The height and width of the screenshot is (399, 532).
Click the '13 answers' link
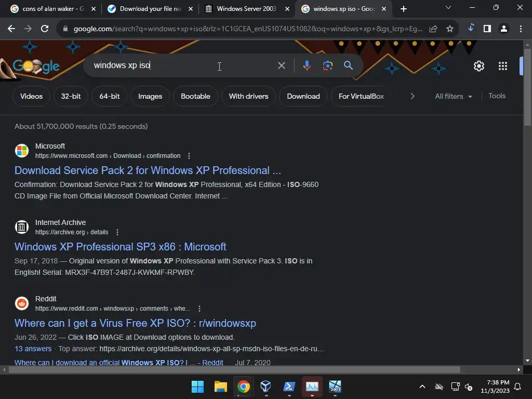tap(33, 349)
